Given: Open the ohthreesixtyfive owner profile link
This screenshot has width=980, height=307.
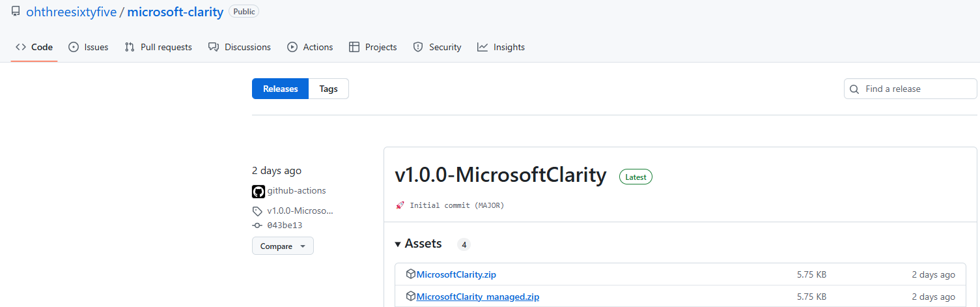Looking at the screenshot, I should [71, 12].
